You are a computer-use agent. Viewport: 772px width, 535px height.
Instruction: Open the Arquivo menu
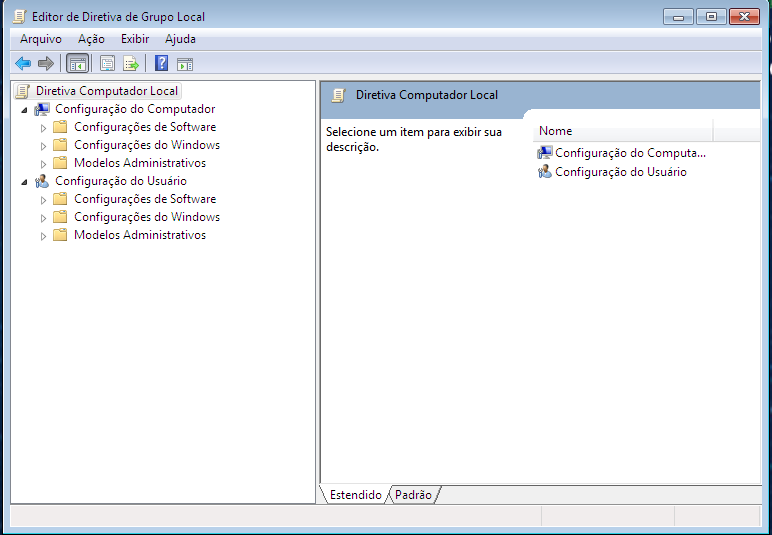tap(41, 39)
